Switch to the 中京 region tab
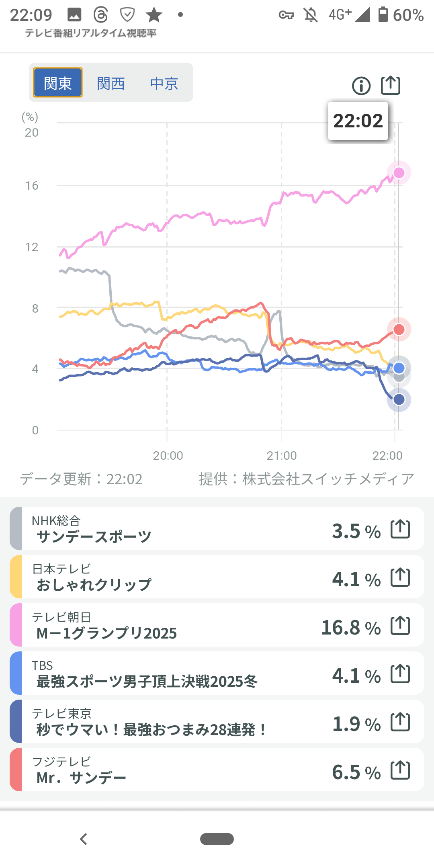Screen dimensions: 434x868 tap(164, 84)
